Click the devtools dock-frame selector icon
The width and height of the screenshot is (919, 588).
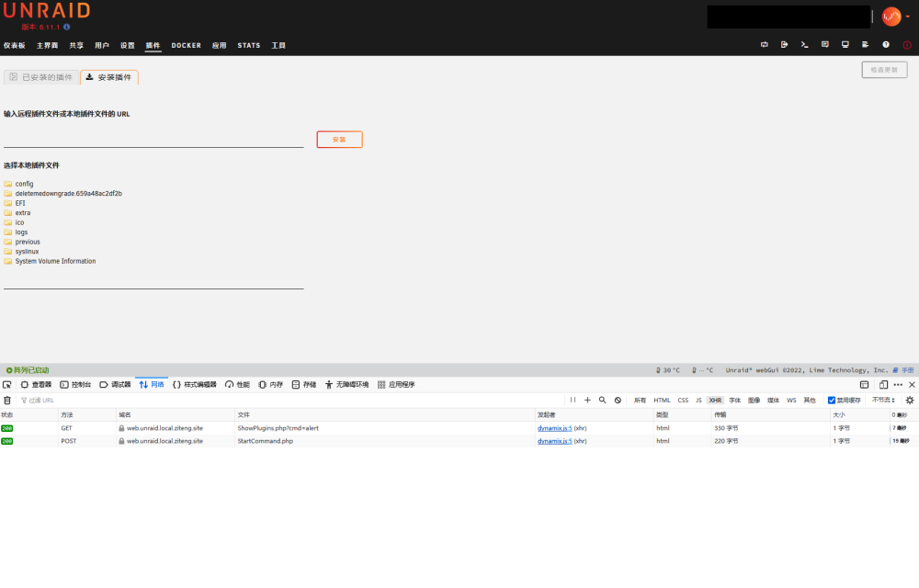(865, 385)
